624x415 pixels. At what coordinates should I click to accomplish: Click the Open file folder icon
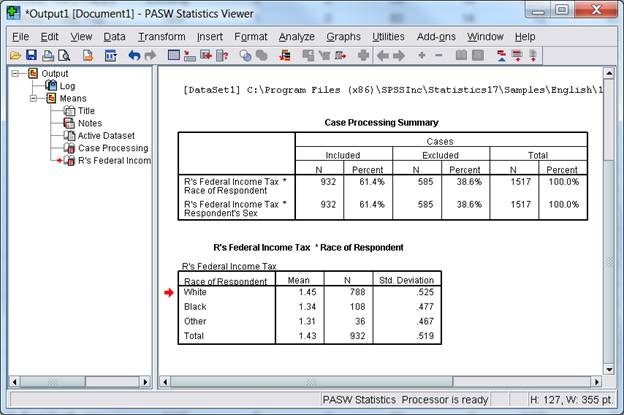click(15, 56)
